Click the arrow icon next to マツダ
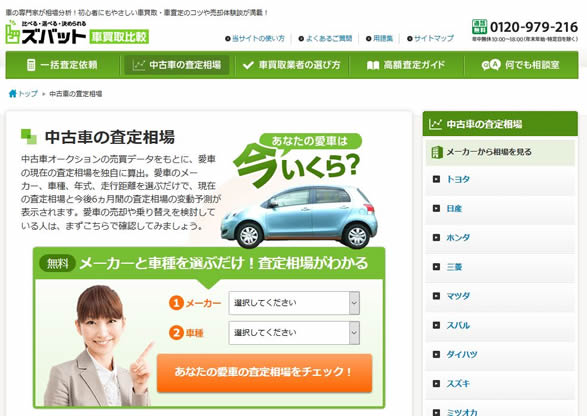This screenshot has height=416, width=587. coord(436,296)
